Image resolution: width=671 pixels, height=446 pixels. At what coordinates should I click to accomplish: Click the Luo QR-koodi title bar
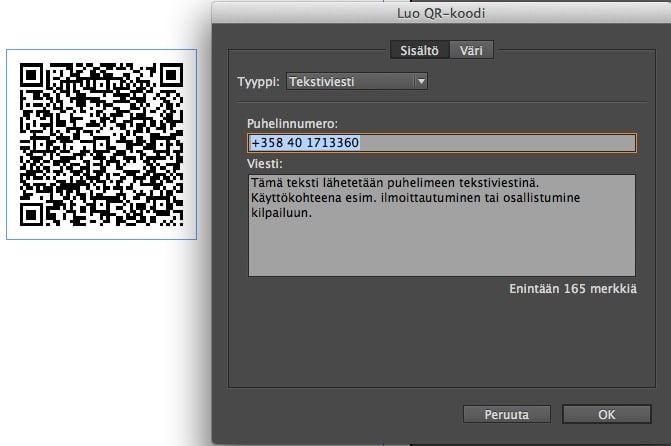point(441,13)
